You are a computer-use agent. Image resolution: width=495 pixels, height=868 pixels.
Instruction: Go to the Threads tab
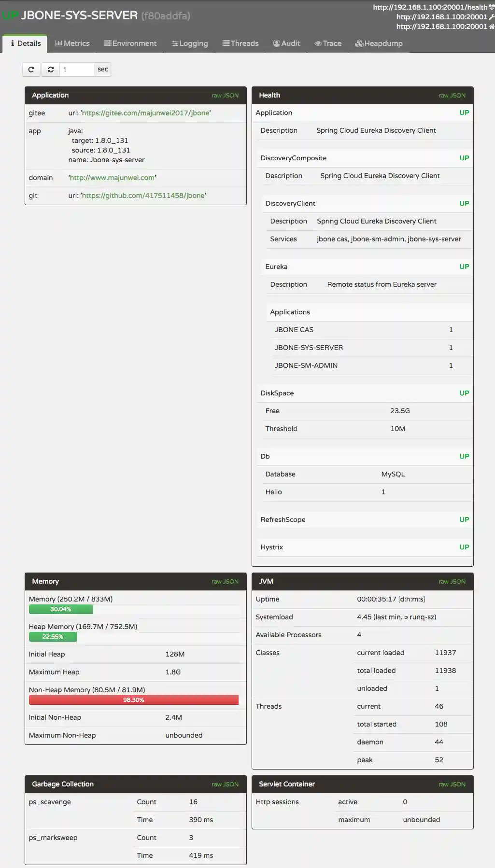click(240, 43)
